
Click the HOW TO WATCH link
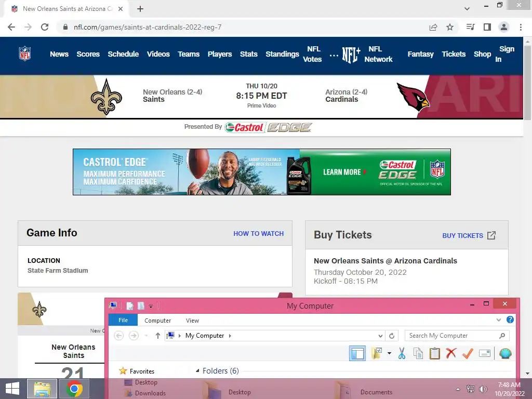pos(259,233)
